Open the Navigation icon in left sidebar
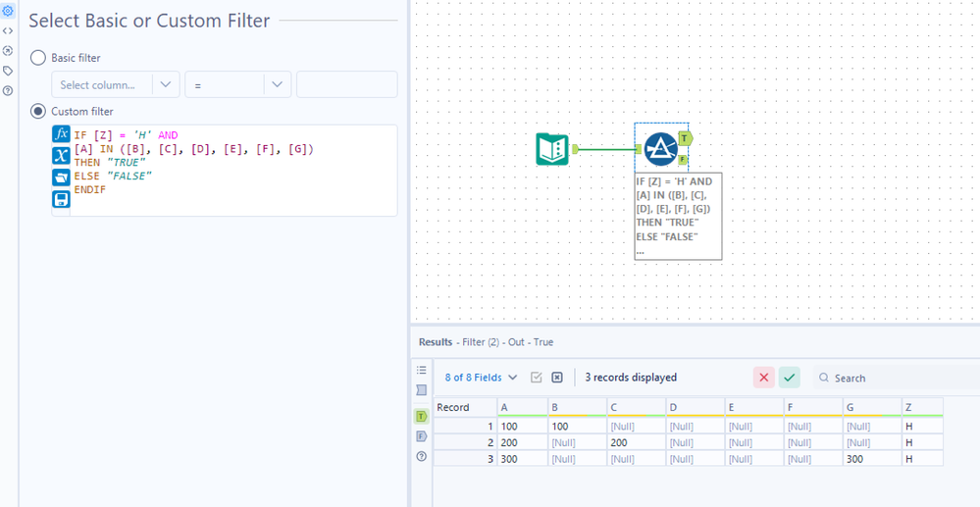 click(x=8, y=51)
